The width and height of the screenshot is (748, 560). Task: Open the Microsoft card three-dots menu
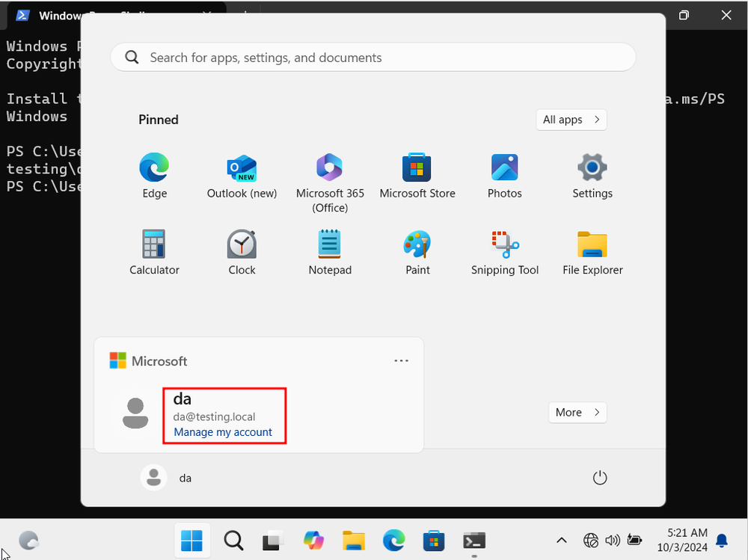point(401,360)
